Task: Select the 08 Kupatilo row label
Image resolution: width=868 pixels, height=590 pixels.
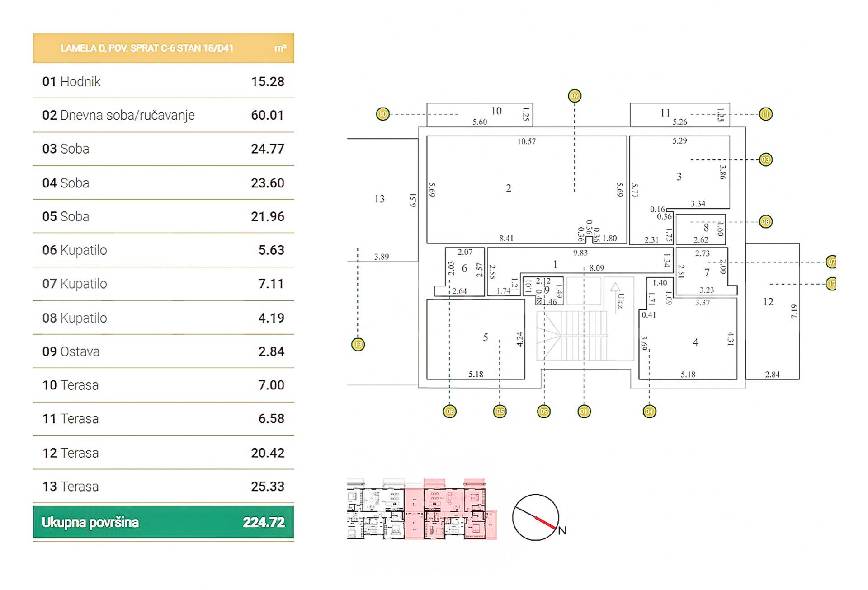Action: 75,318
